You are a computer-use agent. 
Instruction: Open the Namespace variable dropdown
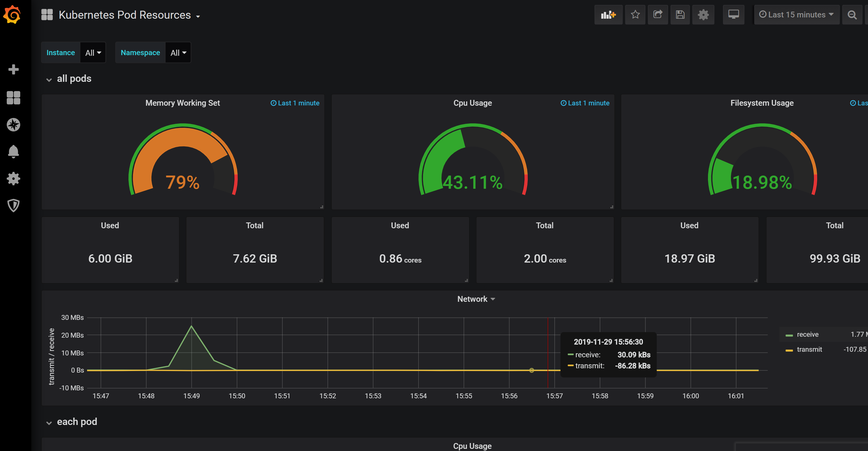coord(178,52)
